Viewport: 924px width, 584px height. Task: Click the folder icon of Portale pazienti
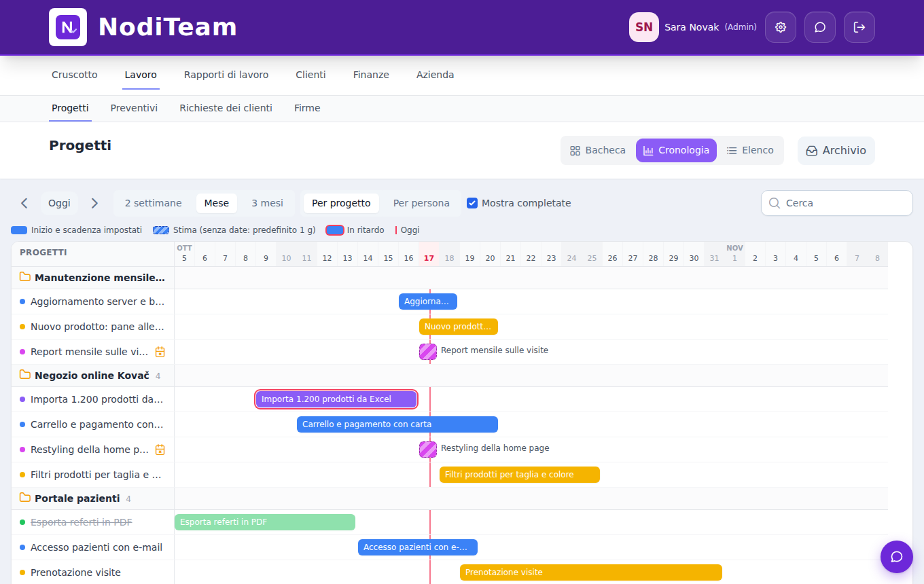[x=25, y=498]
